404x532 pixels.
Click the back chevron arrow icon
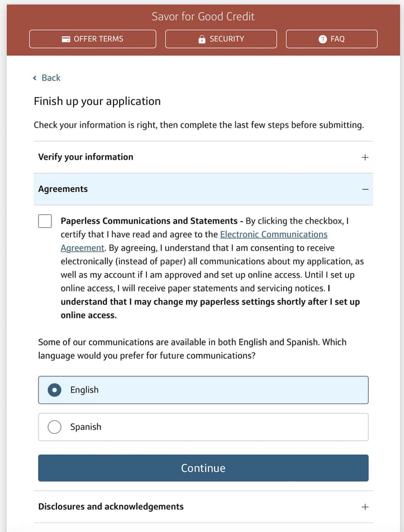click(35, 78)
